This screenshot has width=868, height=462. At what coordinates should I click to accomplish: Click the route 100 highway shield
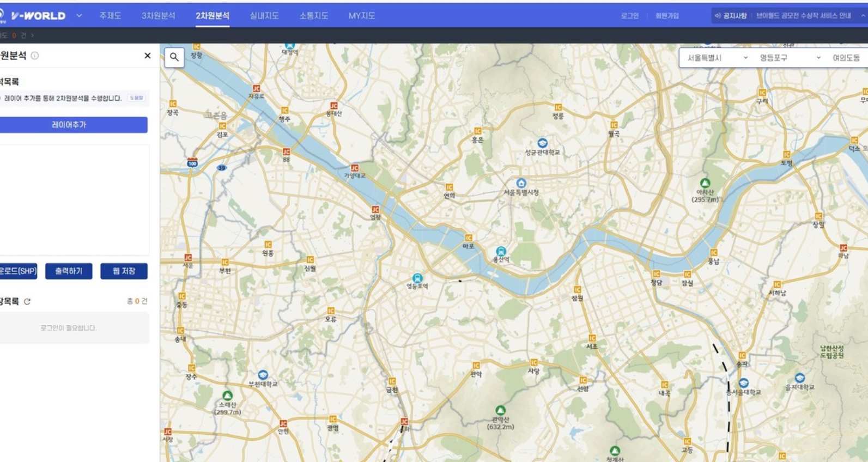[192, 162]
